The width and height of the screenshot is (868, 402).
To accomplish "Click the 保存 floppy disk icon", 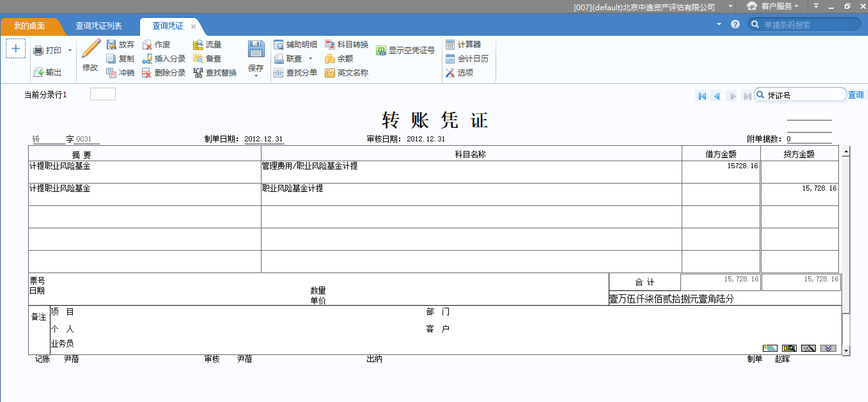I will [256, 49].
